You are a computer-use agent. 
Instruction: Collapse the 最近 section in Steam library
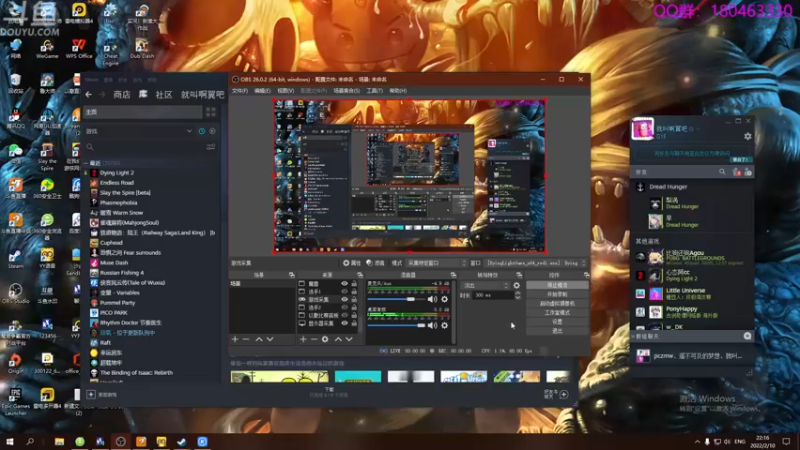86,163
